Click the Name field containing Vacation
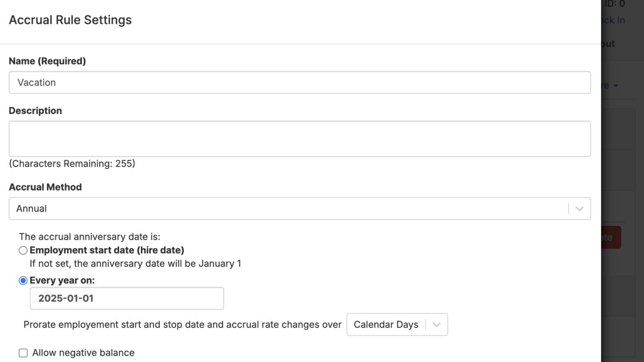The width and height of the screenshot is (644, 362). pos(299,83)
